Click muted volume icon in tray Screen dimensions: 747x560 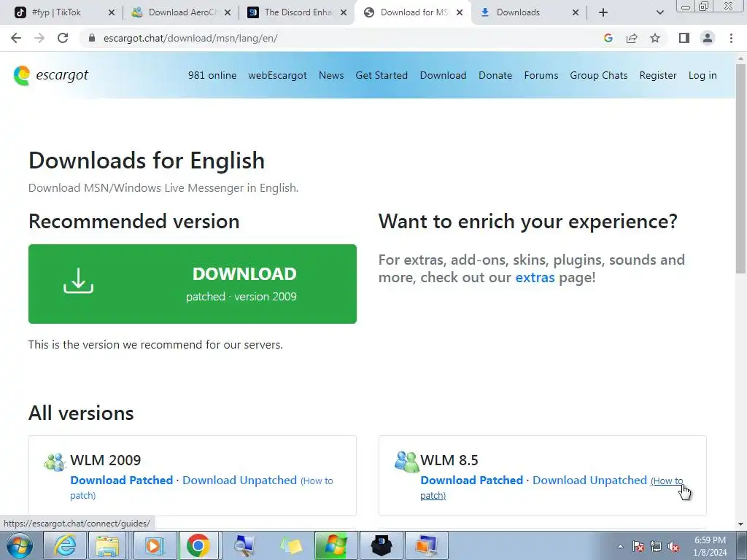tap(673, 547)
